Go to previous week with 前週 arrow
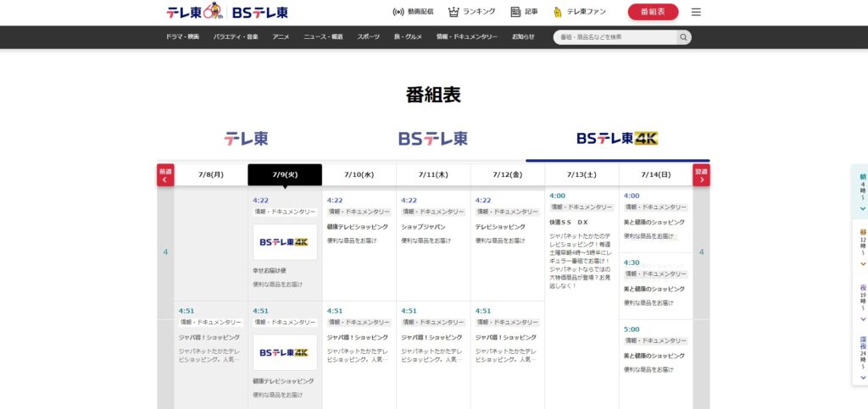868x409 pixels. click(165, 175)
